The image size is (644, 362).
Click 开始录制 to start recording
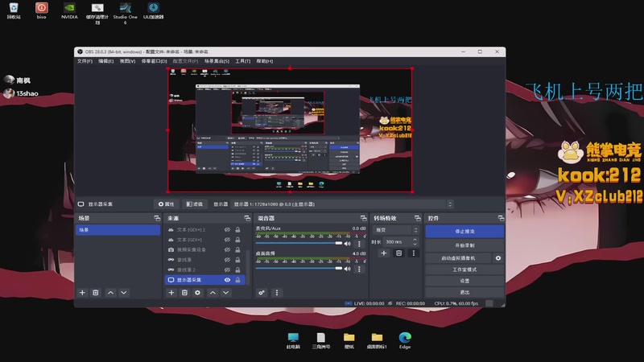pyautogui.click(x=464, y=245)
